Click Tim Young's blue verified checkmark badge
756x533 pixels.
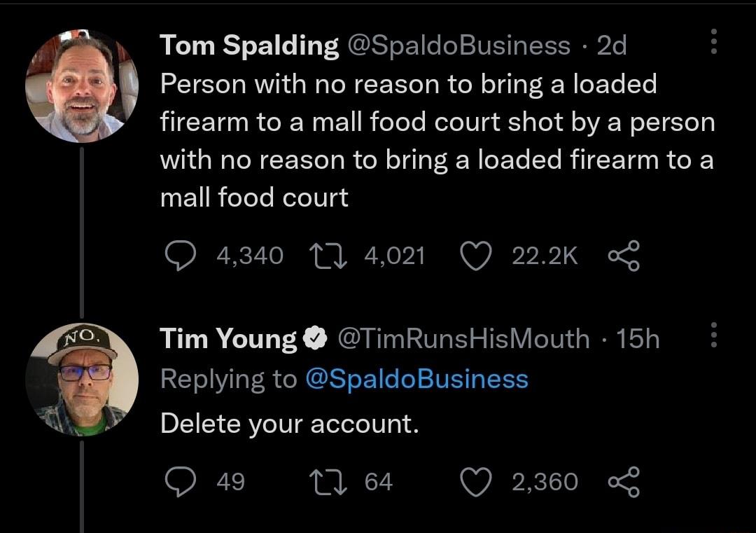(315, 338)
